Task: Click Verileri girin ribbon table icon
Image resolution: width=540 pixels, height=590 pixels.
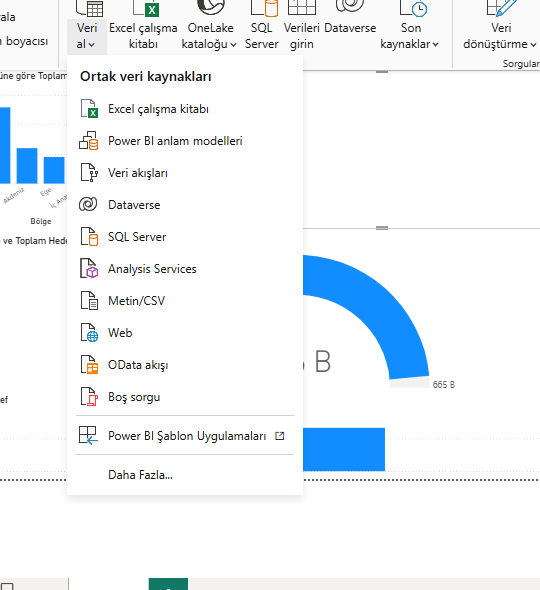Action: pos(302,8)
